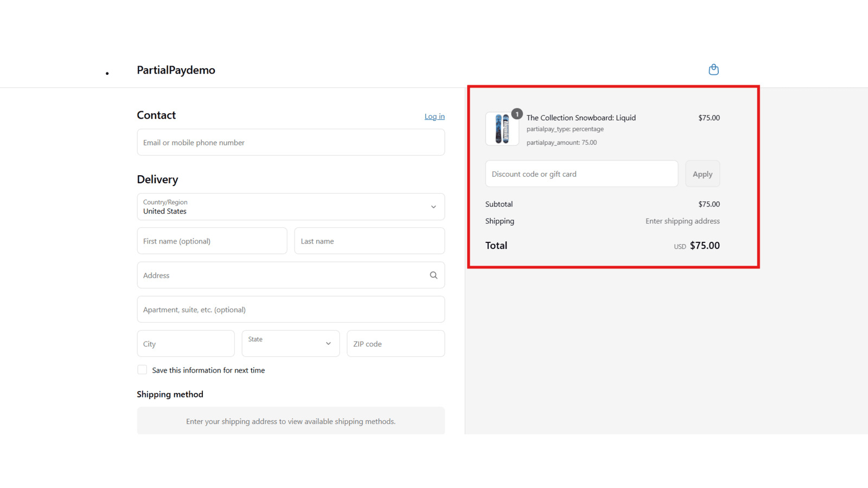Check Save this information for next time

point(142,369)
